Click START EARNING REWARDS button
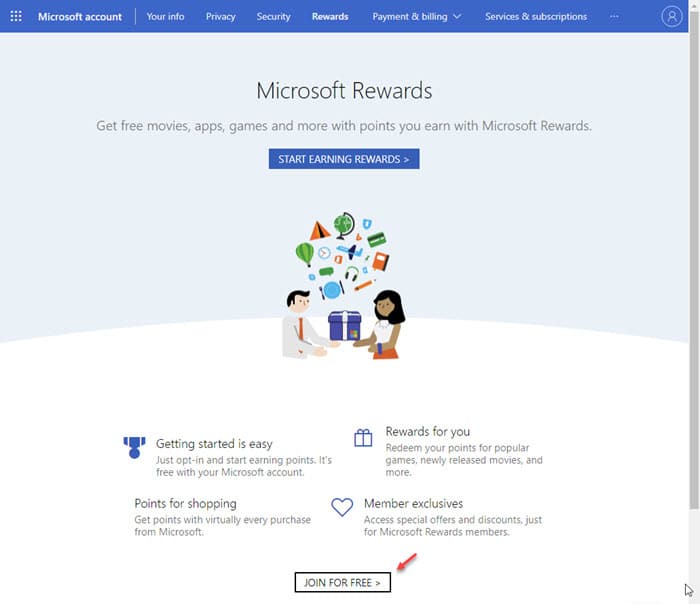700x604 pixels. click(344, 159)
